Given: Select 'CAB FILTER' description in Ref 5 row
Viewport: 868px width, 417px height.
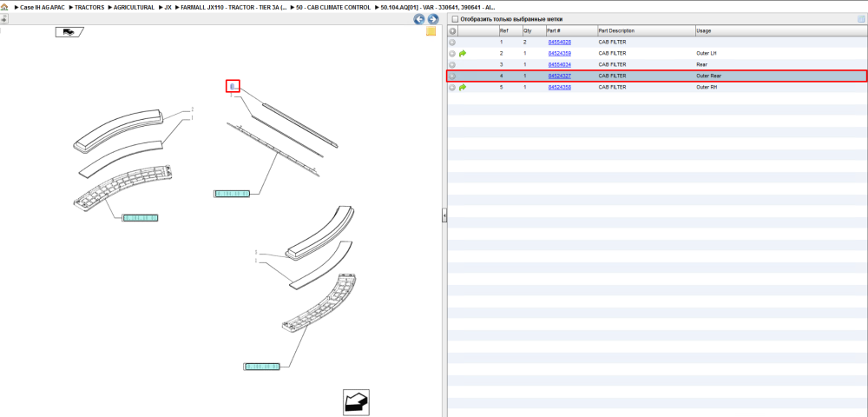Looking at the screenshot, I should [612, 88].
